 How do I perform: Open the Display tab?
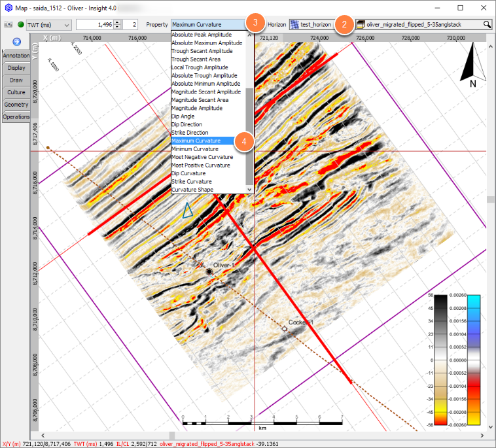16,67
